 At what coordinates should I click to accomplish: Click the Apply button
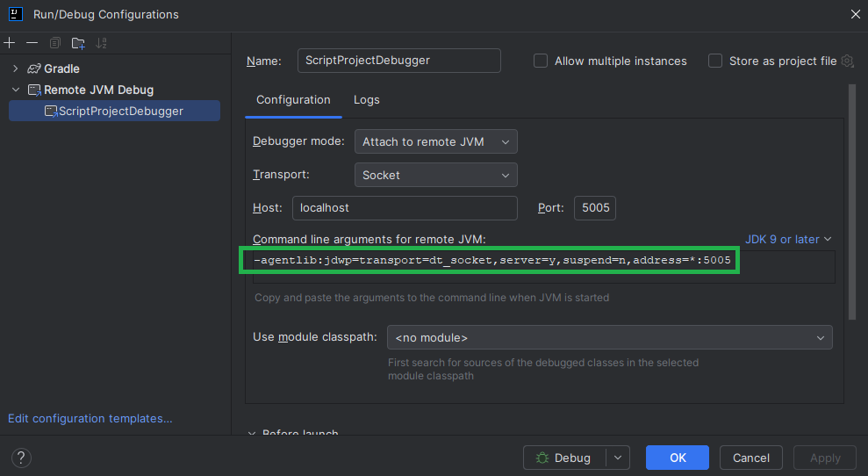coord(825,458)
